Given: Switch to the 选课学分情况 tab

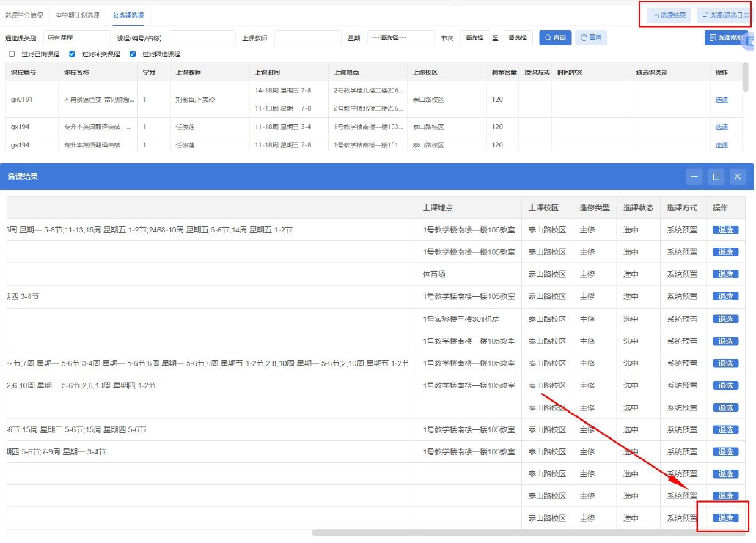Looking at the screenshot, I should click(24, 15).
